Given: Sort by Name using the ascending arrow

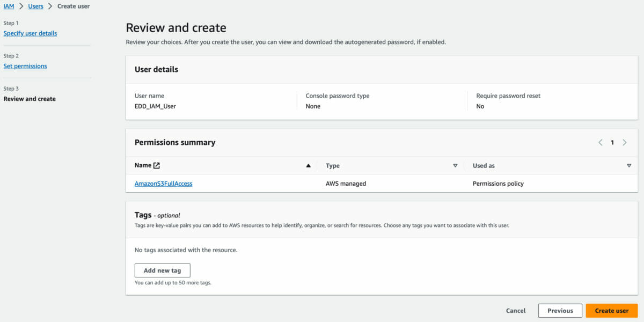Looking at the screenshot, I should 308,166.
